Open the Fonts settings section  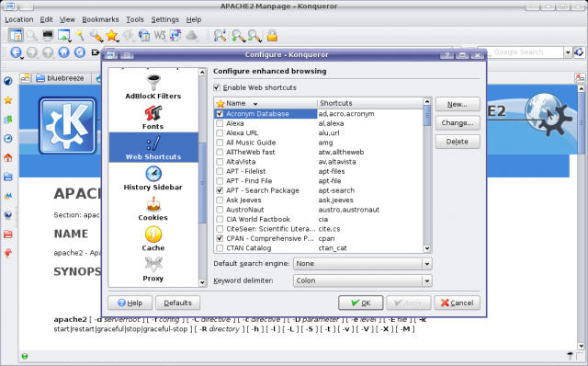click(x=153, y=118)
